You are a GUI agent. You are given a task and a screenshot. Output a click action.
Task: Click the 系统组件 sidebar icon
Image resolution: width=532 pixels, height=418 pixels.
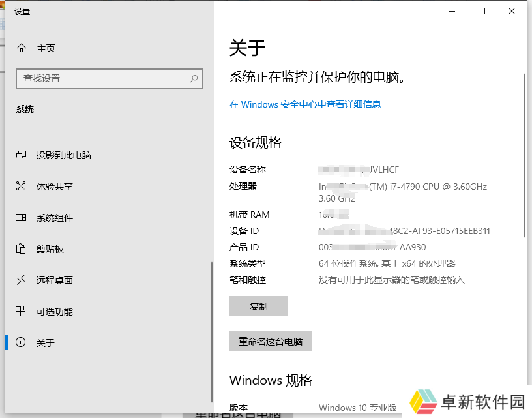click(x=22, y=218)
